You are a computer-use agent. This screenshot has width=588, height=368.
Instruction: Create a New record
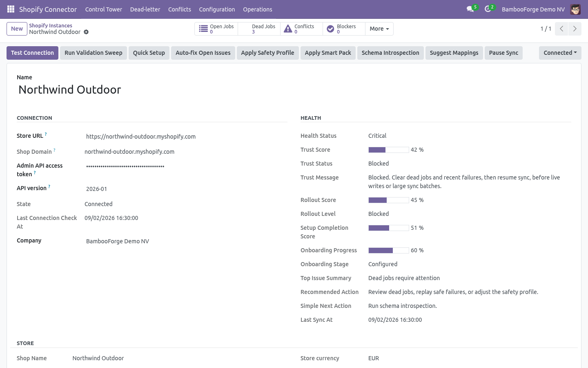coord(17,29)
